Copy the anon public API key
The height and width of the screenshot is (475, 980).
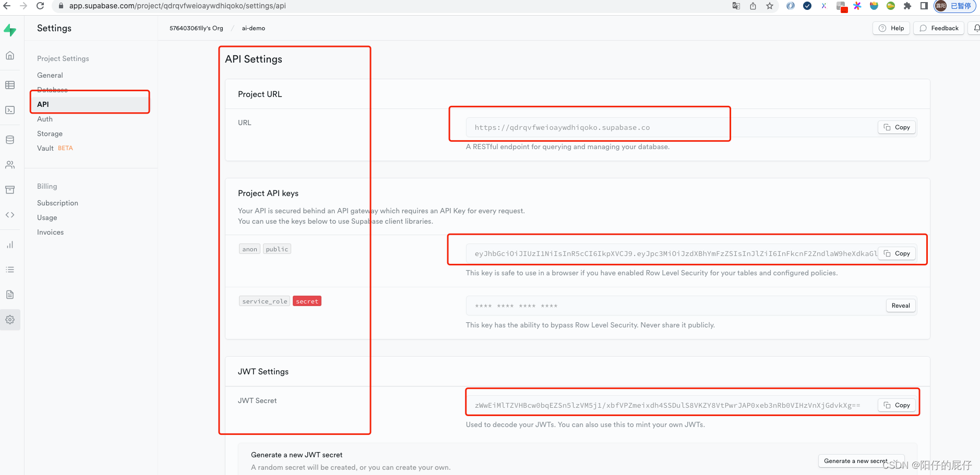(x=897, y=253)
